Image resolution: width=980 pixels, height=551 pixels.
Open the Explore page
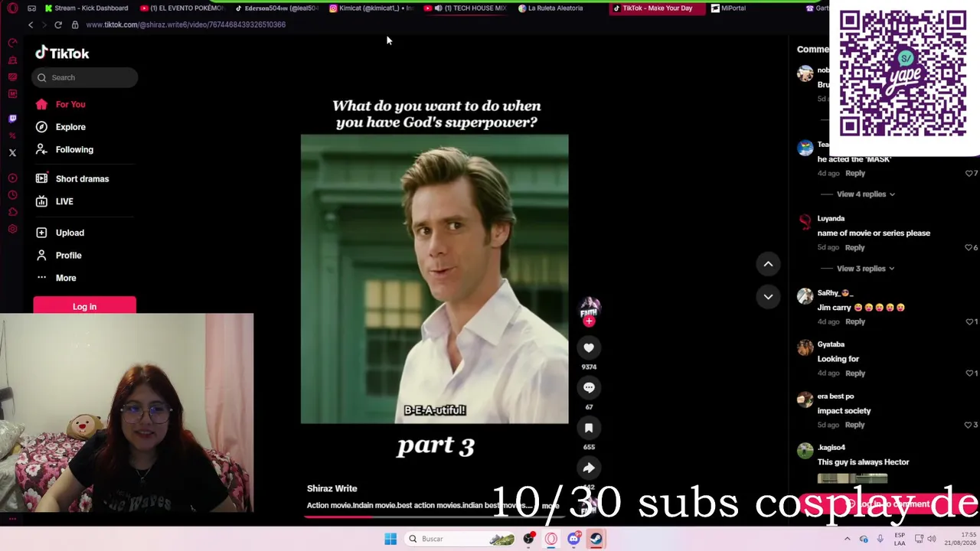coord(70,127)
